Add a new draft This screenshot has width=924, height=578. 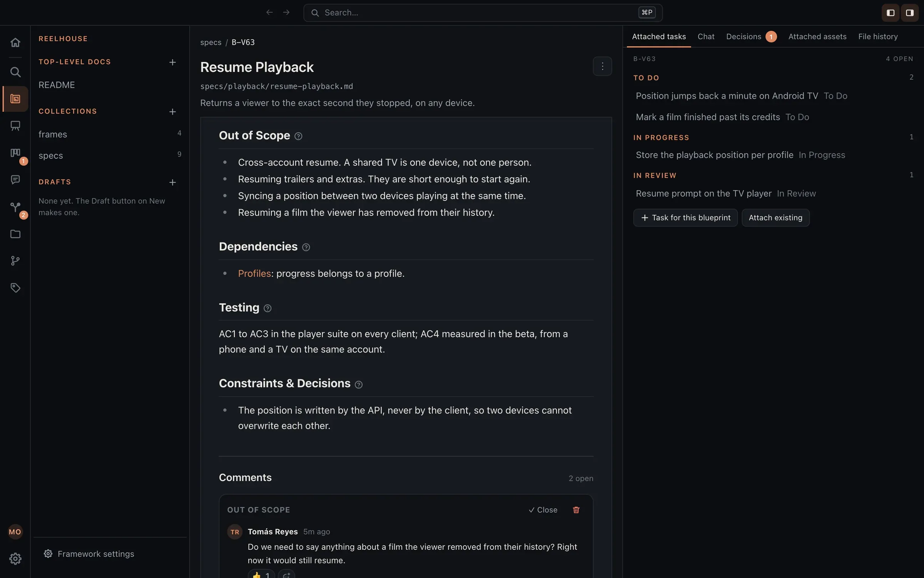coord(172,182)
